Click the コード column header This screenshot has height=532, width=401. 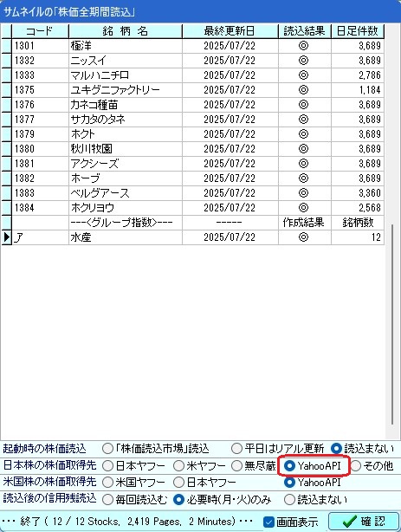[40, 31]
